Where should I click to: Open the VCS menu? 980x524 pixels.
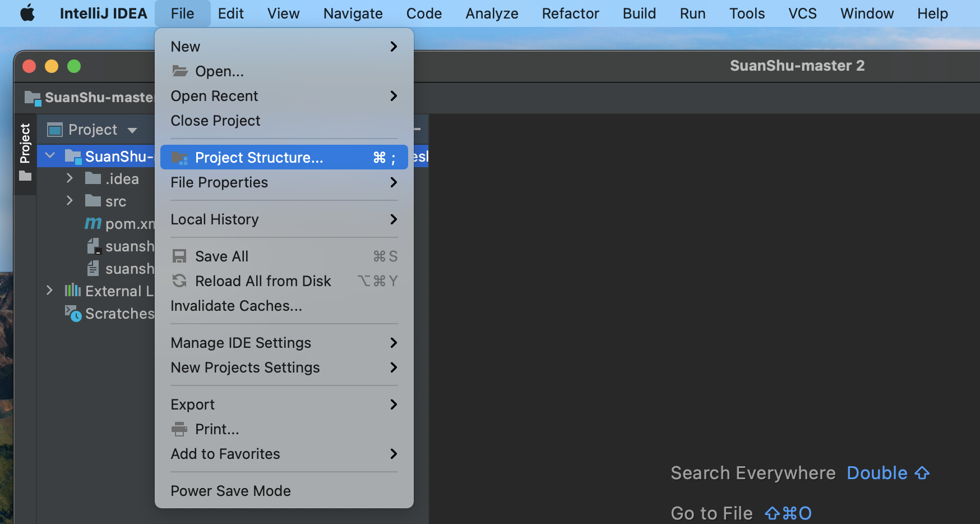(x=803, y=13)
